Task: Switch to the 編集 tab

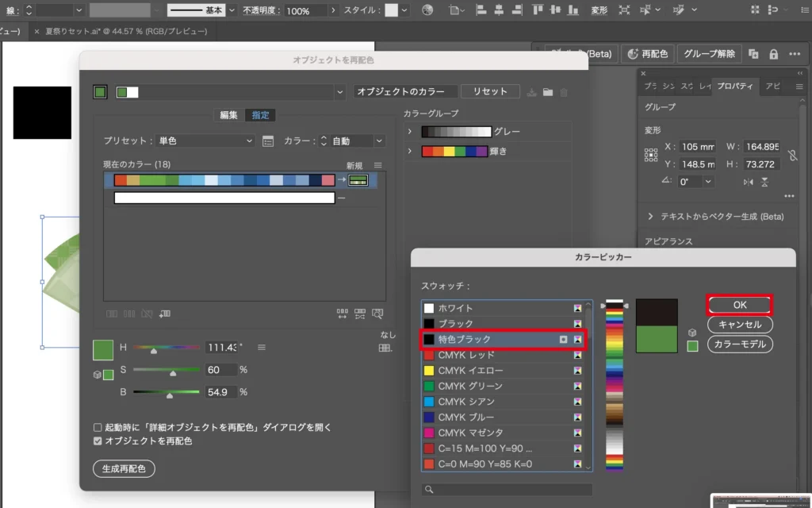Action: (x=228, y=115)
